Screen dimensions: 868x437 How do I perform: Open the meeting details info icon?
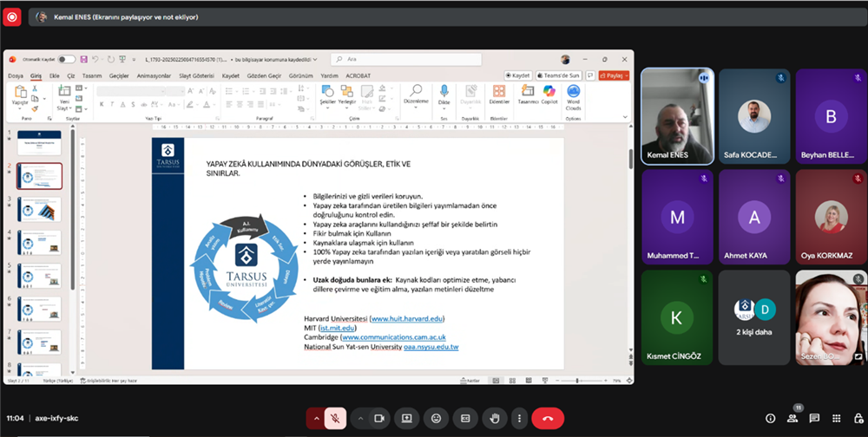(x=770, y=418)
